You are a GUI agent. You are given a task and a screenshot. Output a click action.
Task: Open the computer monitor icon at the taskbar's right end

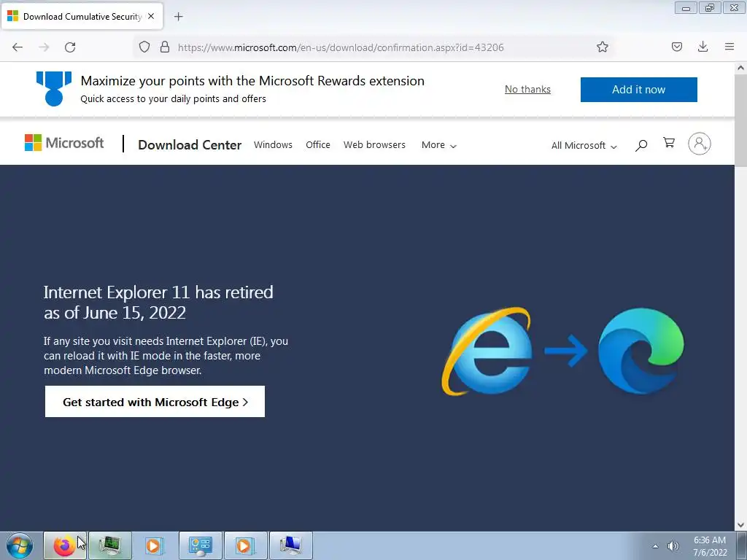291,545
